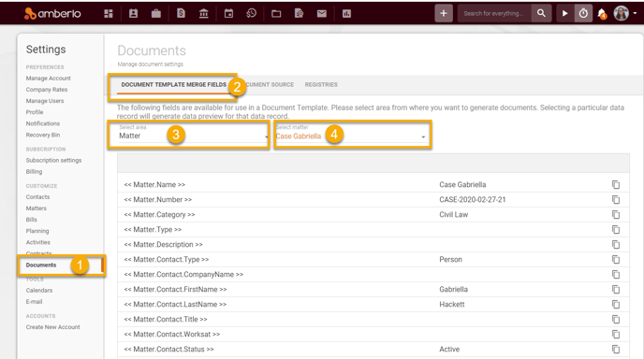Switch to the Document Source tab
The height and width of the screenshot is (359, 644).
click(x=265, y=84)
